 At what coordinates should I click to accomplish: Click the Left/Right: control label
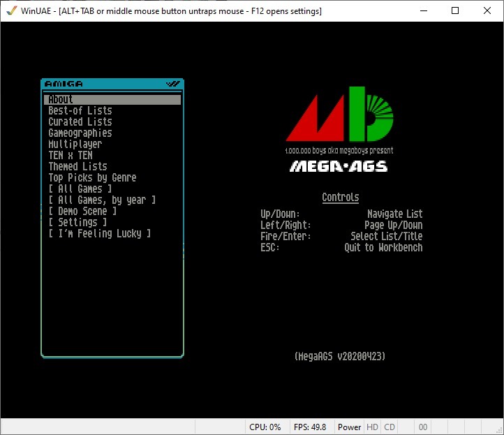click(x=286, y=225)
